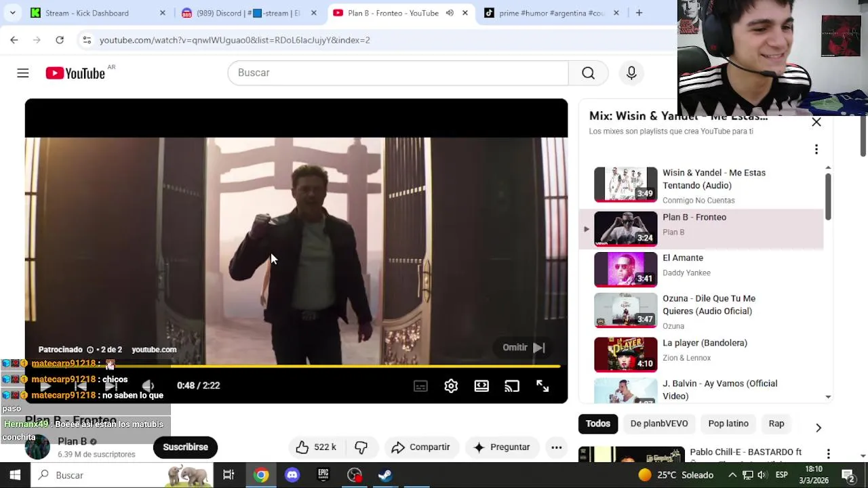Reload the current page
868x488 pixels.
[60, 40]
